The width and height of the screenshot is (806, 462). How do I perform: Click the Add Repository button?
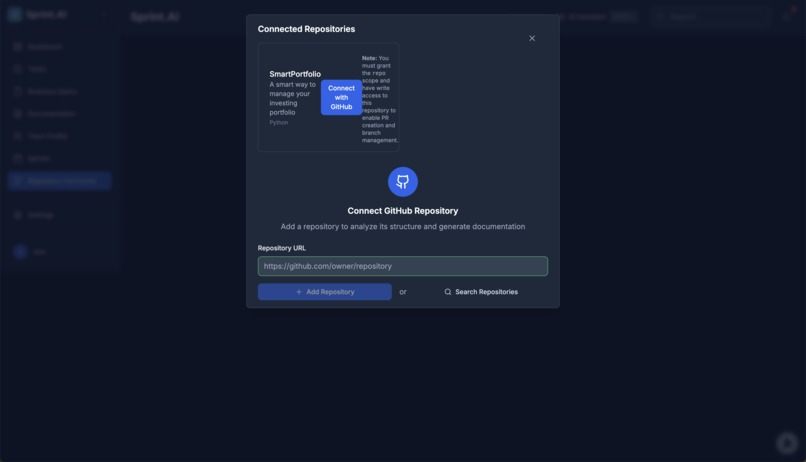[x=325, y=292]
